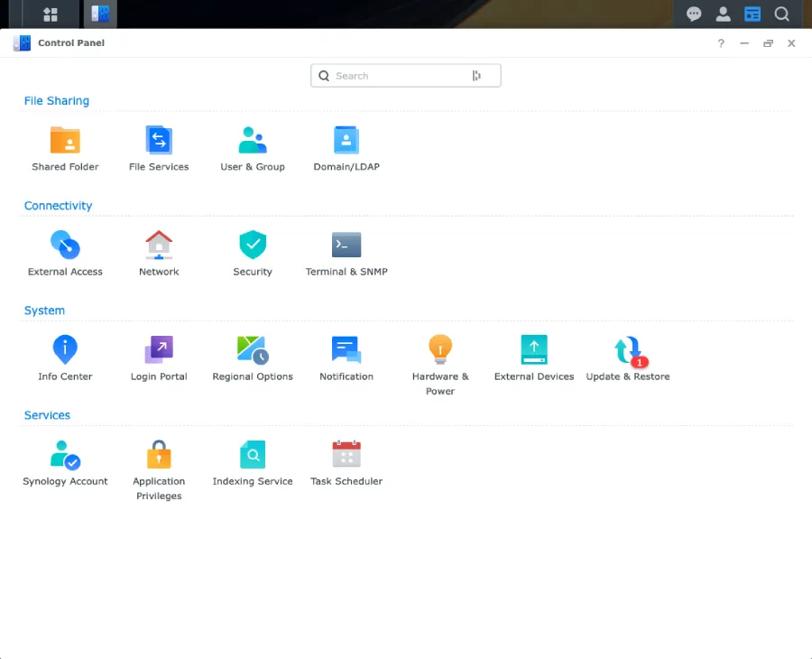Open External Access settings
The height and width of the screenshot is (659, 812).
tap(65, 254)
